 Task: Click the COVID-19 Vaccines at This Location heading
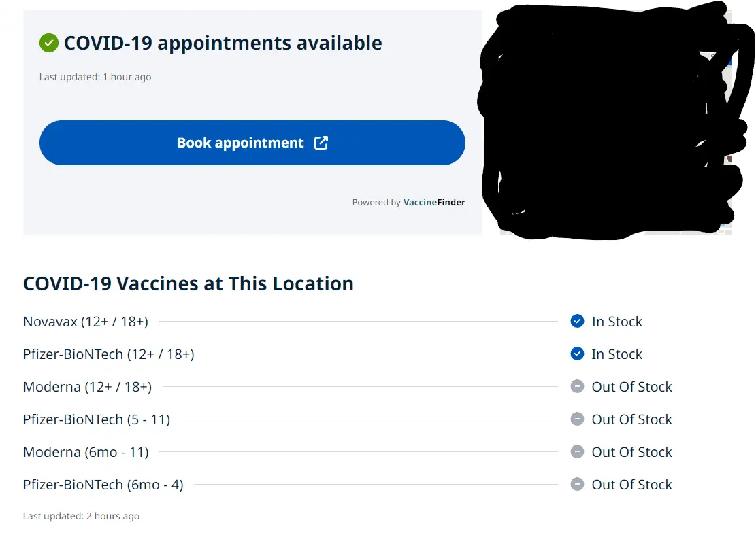[188, 283]
